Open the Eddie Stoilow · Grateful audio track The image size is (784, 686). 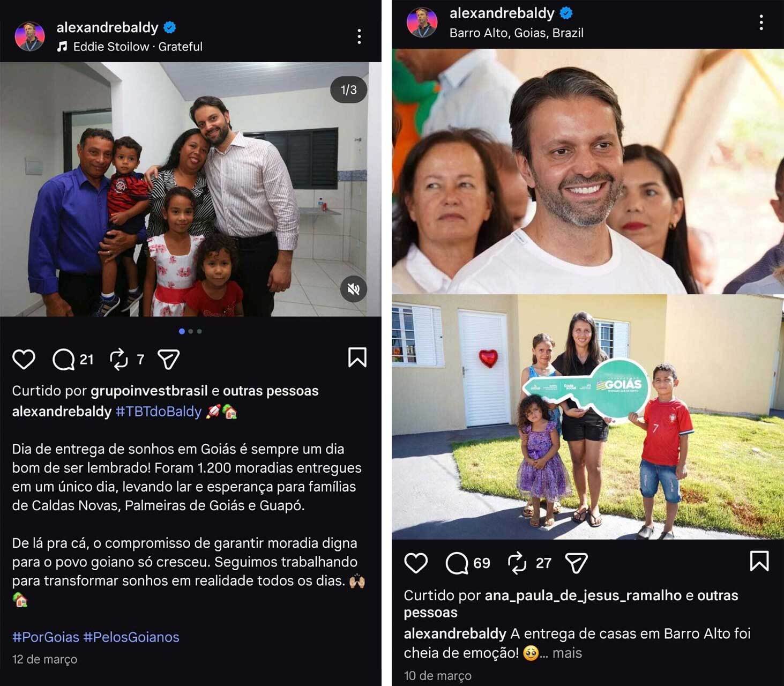[138, 47]
